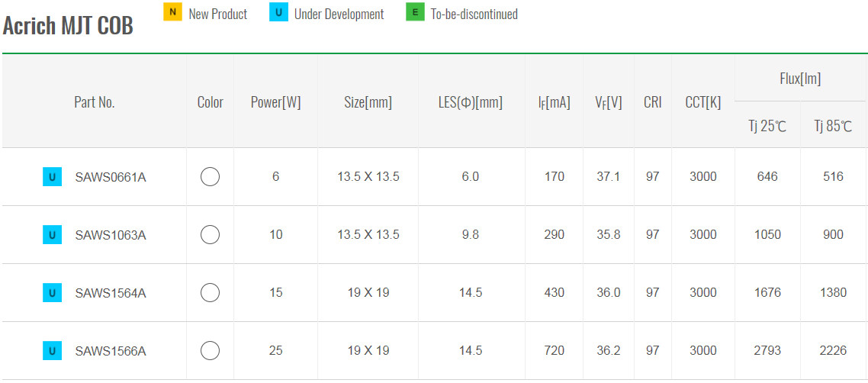The image size is (868, 383).
Task: Click the Tj 85℃ sub-header
Action: (x=833, y=126)
